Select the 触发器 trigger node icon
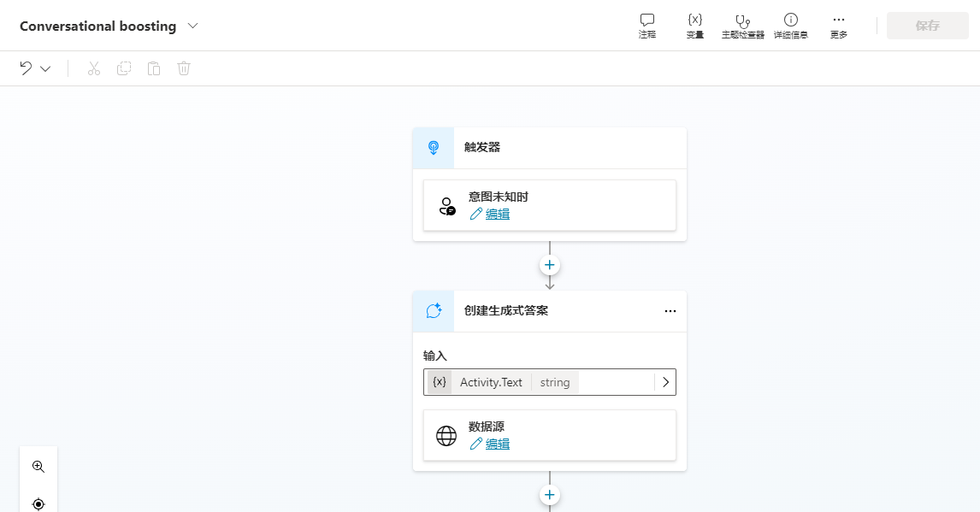 [x=433, y=147]
